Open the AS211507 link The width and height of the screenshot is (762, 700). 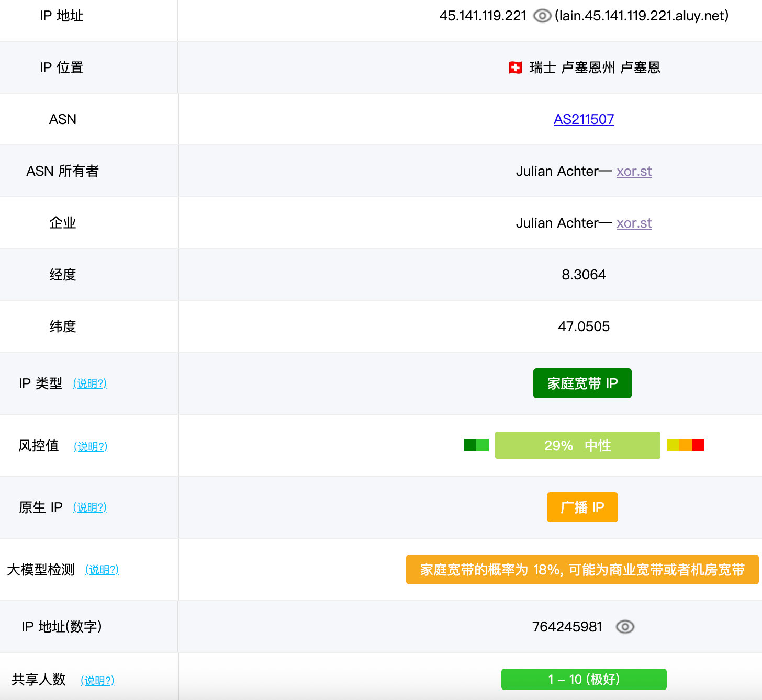click(x=584, y=119)
